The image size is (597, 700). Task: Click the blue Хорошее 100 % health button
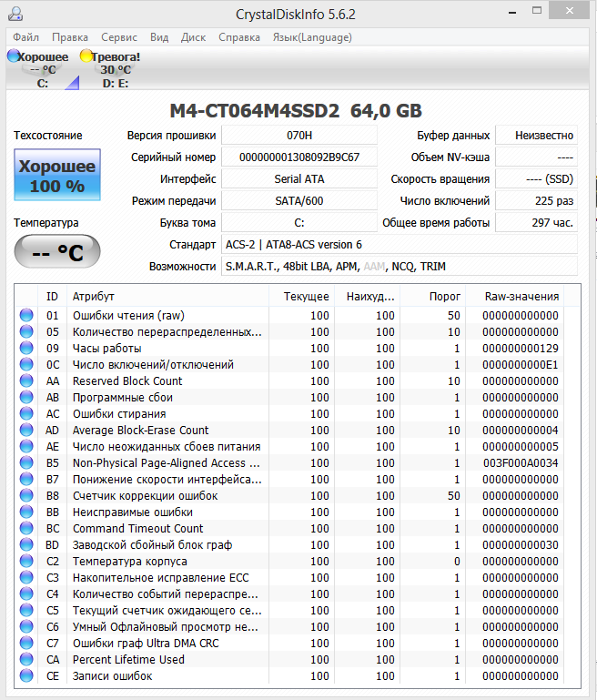point(57,175)
